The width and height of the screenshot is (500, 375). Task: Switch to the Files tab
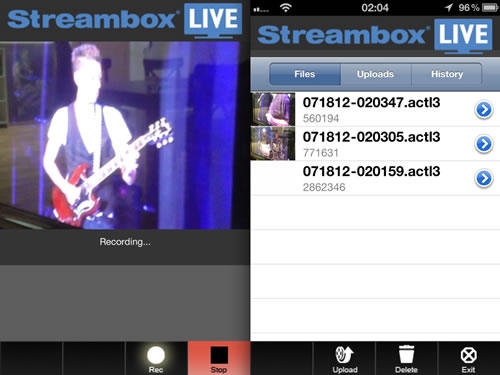pos(305,74)
